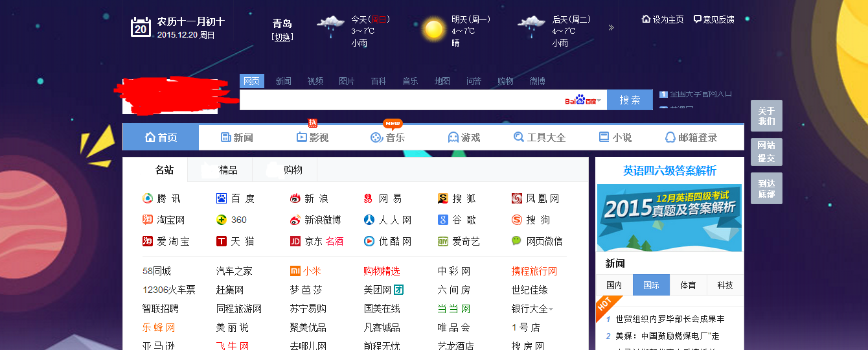Viewport: 868px width, 350px height.
Task: Click the 网站提交 side button
Action: 766,152
